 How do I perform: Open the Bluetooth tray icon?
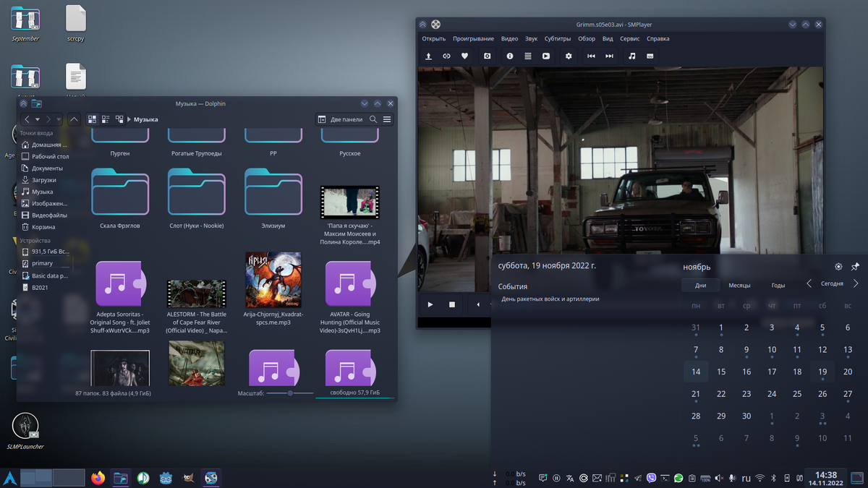[x=773, y=478]
